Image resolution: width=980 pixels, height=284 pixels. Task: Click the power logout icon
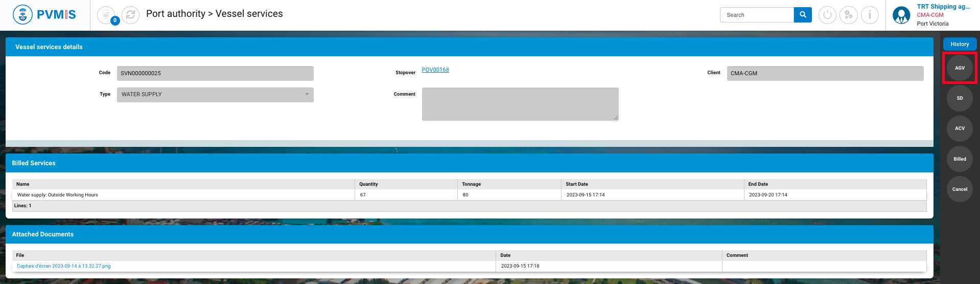coord(827,15)
